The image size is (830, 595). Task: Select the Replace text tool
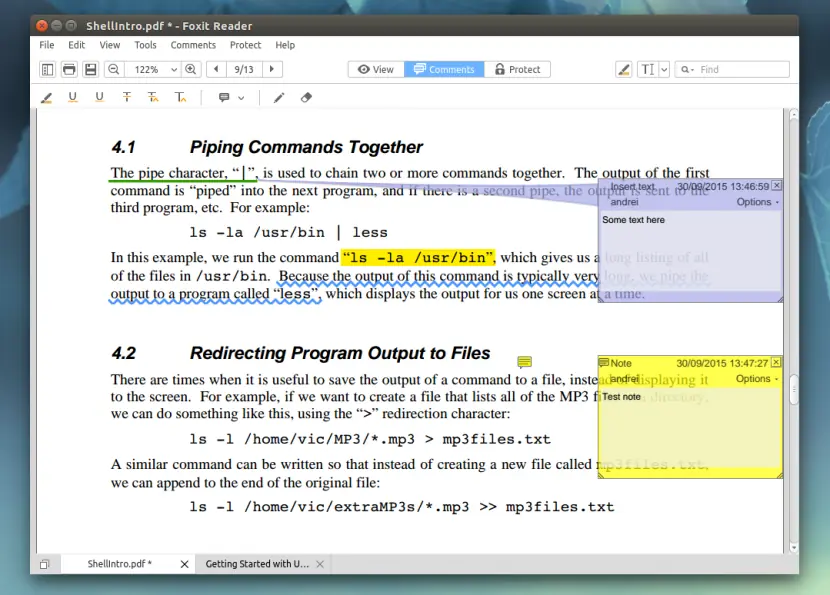coord(153,97)
